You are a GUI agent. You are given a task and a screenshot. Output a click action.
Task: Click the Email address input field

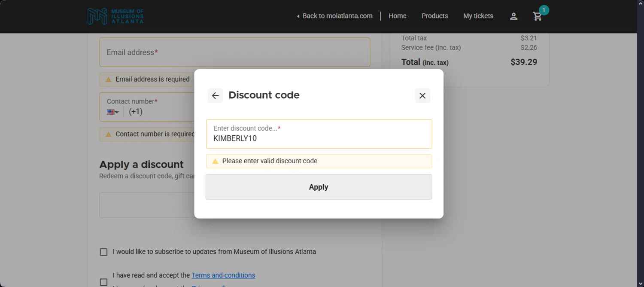[x=234, y=52]
